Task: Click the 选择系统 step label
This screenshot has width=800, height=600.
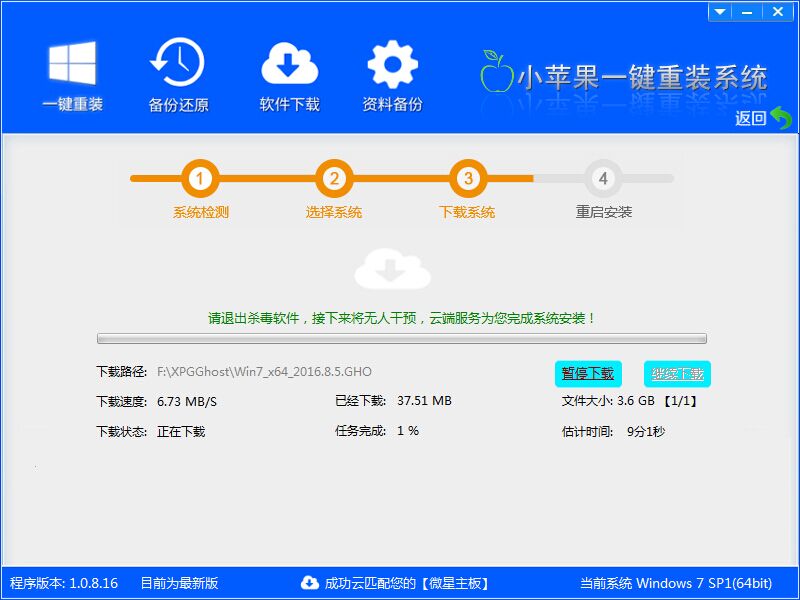Action: 334,212
